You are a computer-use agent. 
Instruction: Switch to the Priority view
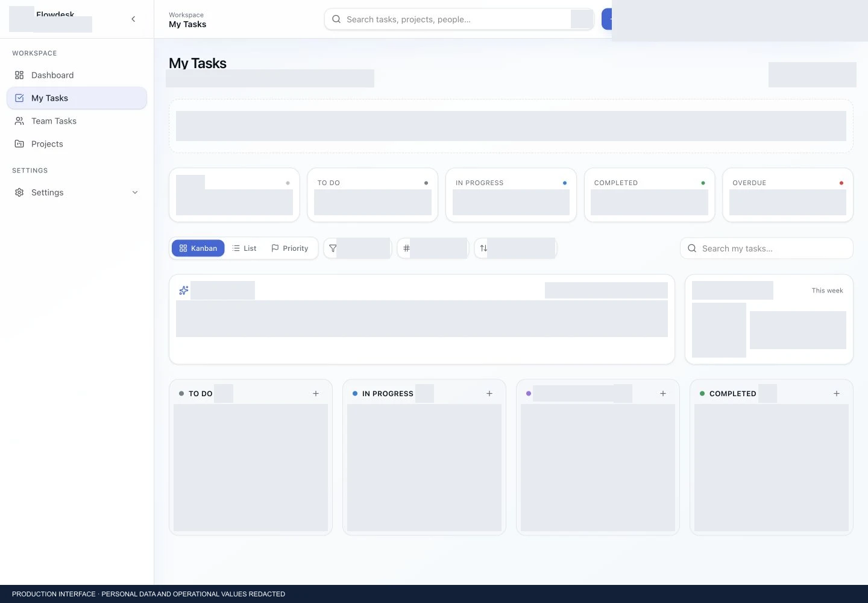point(290,248)
